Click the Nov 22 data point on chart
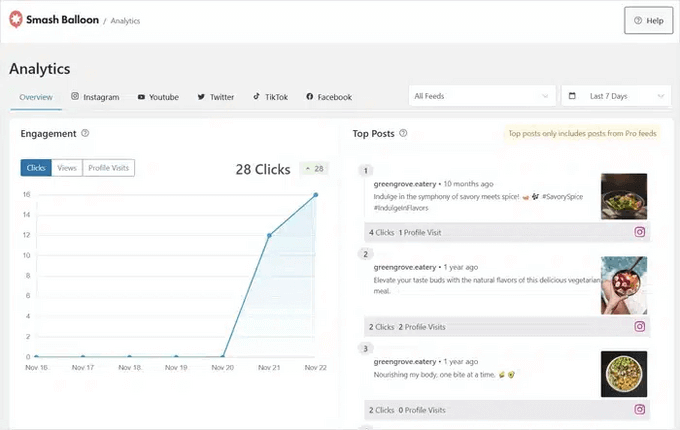Image resolution: width=680 pixels, height=430 pixels. coord(316,195)
